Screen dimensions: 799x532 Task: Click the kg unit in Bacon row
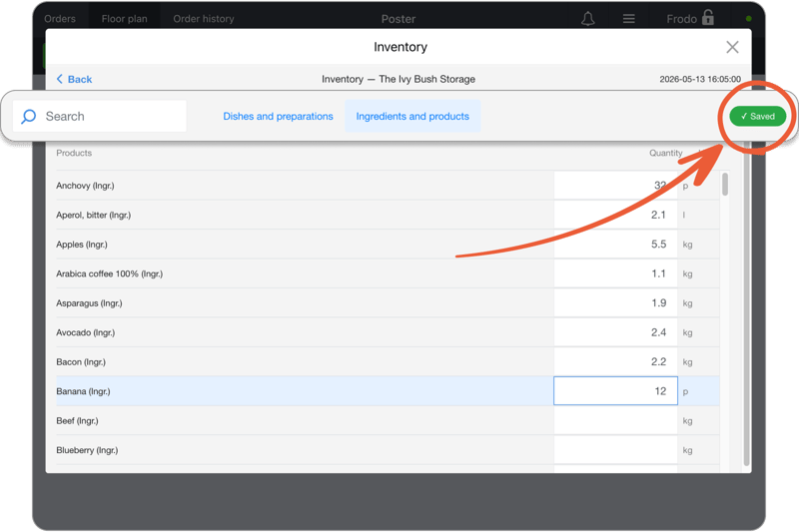click(687, 362)
